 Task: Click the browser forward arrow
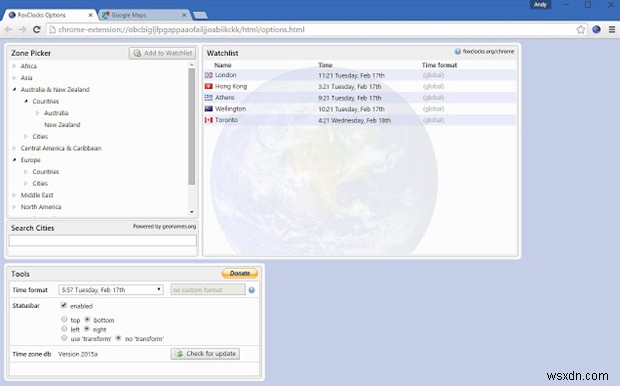[x=23, y=30]
